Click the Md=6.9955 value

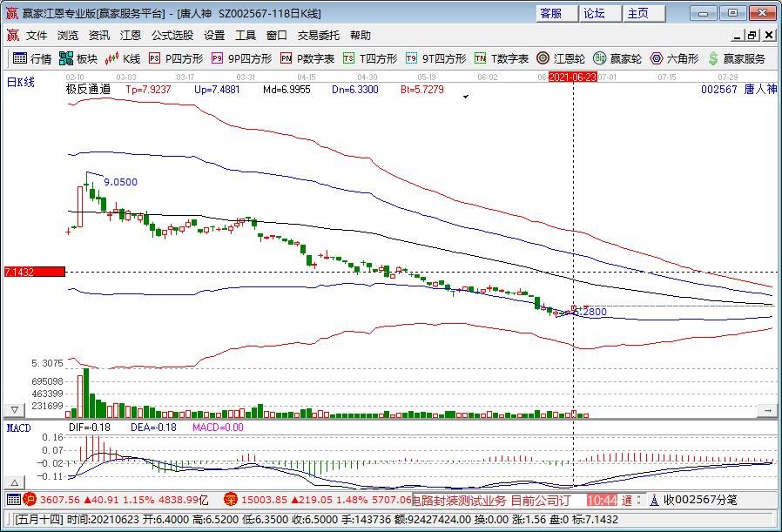point(287,90)
